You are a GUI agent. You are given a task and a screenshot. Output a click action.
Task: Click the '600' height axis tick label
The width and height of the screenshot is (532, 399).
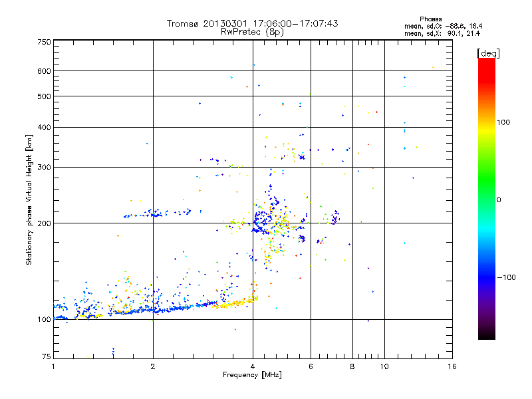click(44, 71)
